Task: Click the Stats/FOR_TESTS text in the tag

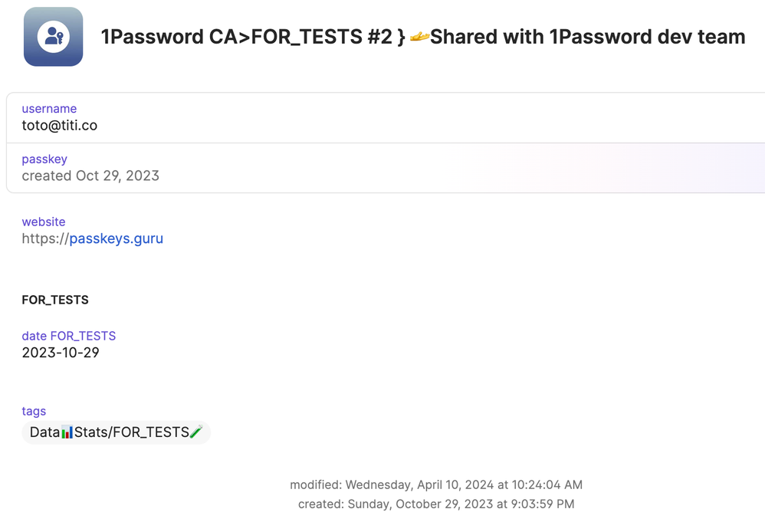Action: coord(132,432)
